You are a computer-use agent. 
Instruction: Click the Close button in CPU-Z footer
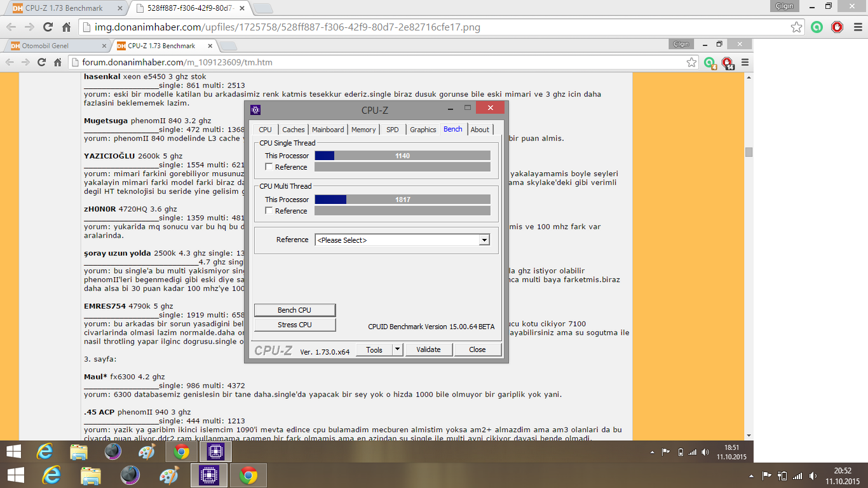tap(477, 349)
